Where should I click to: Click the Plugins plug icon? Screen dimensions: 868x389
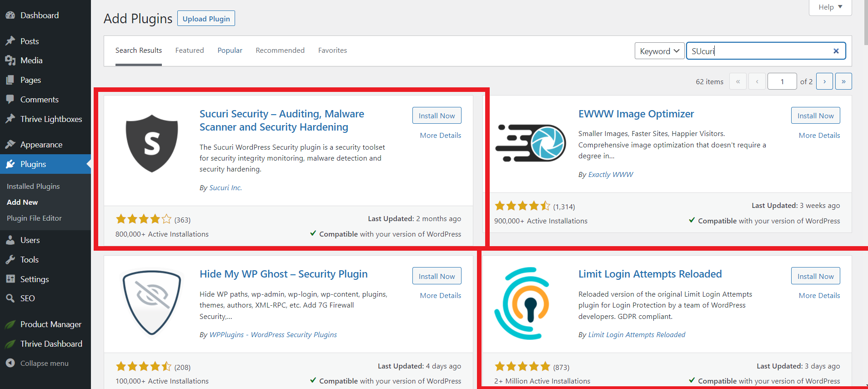pyautogui.click(x=10, y=164)
